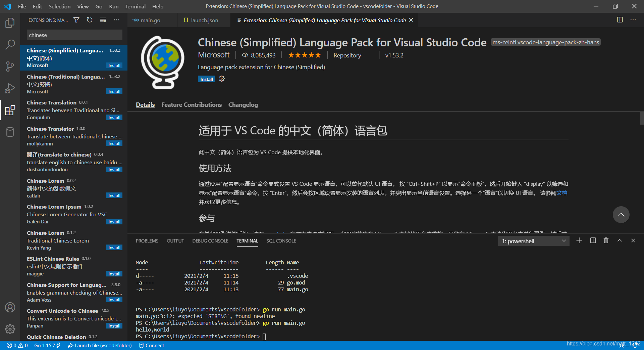Click the main Install button in extension page
The height and width of the screenshot is (350, 644).
click(207, 79)
